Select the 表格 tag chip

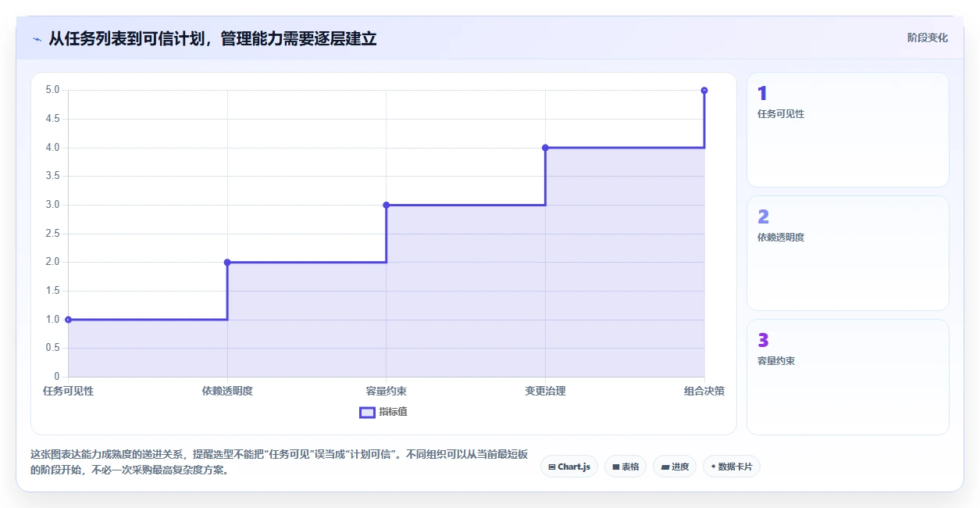625,467
